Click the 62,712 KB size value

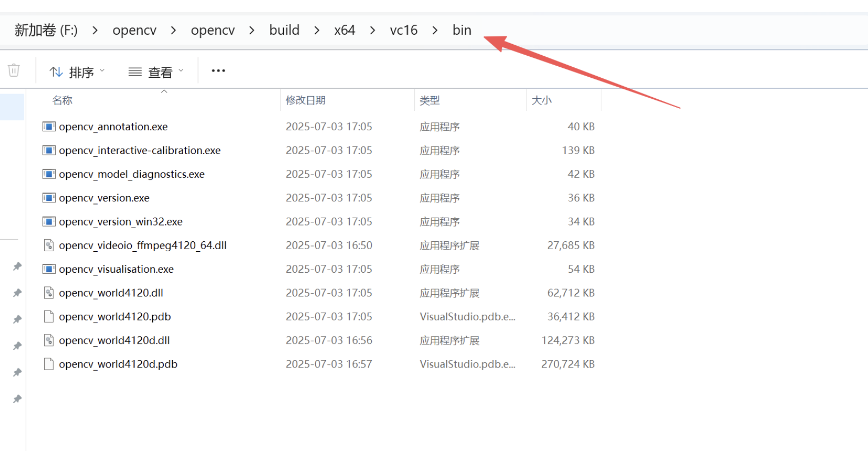pyautogui.click(x=571, y=293)
